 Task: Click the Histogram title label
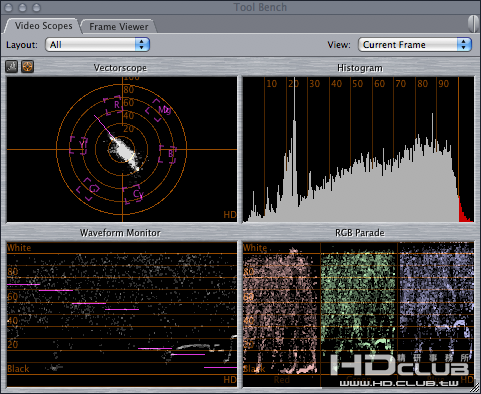click(x=360, y=68)
